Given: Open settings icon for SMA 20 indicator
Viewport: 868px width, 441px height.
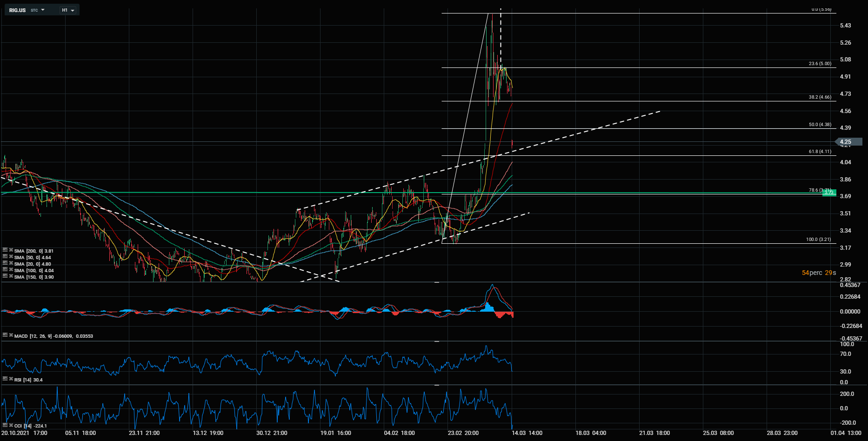Looking at the screenshot, I should point(5,263).
